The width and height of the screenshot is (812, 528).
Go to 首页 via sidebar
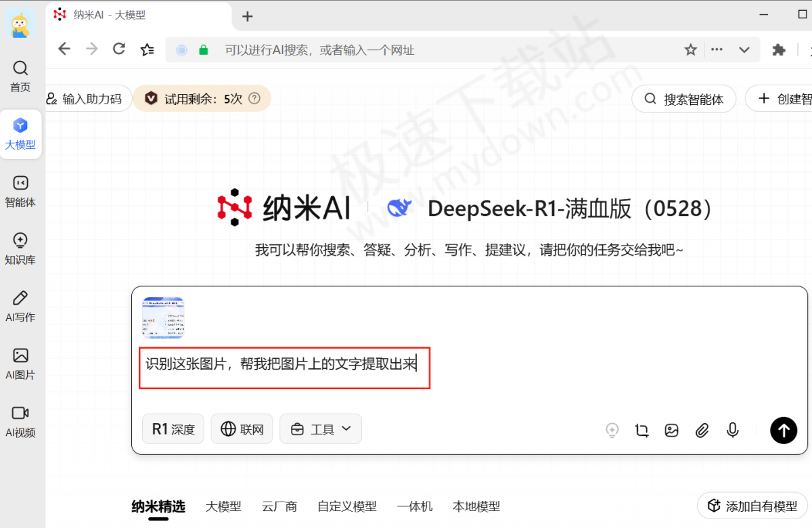(x=20, y=74)
